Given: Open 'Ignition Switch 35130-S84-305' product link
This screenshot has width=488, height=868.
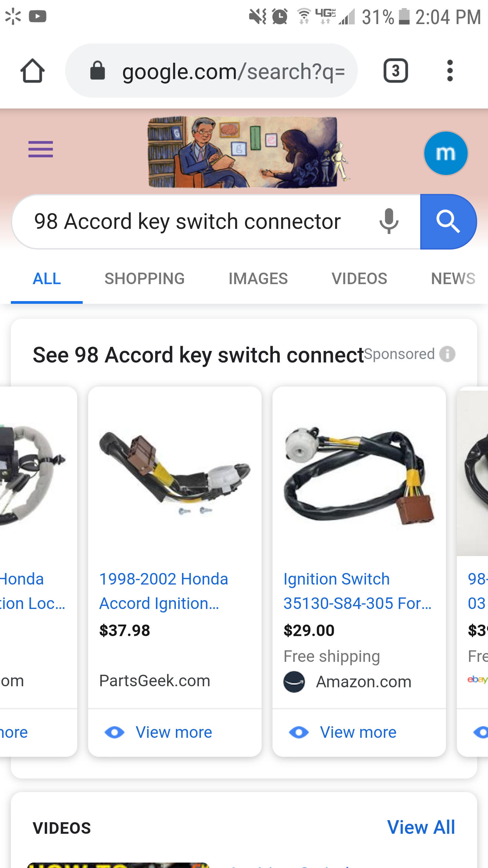Looking at the screenshot, I should (358, 591).
